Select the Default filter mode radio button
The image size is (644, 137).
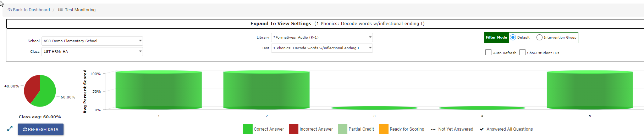coord(513,38)
